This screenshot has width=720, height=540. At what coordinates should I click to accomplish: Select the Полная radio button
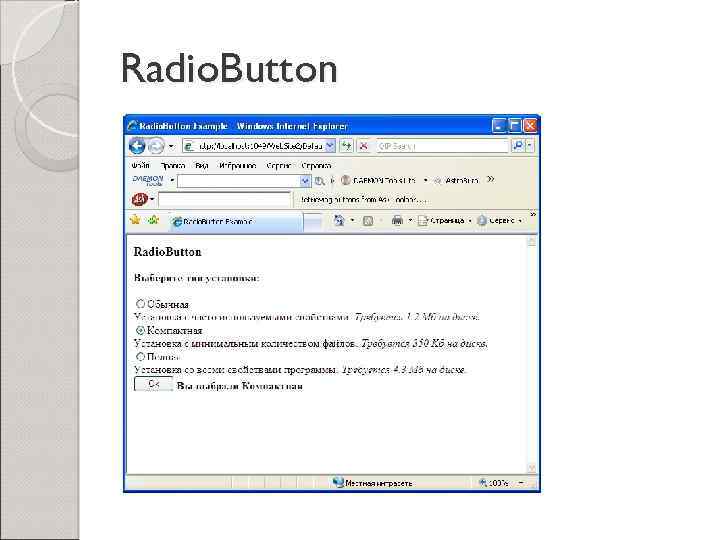141,356
